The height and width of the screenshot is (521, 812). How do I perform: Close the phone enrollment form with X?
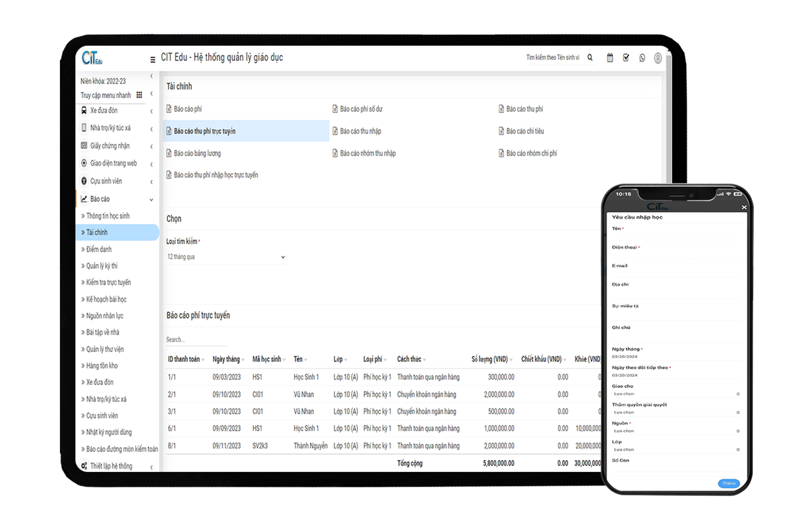[x=744, y=207]
